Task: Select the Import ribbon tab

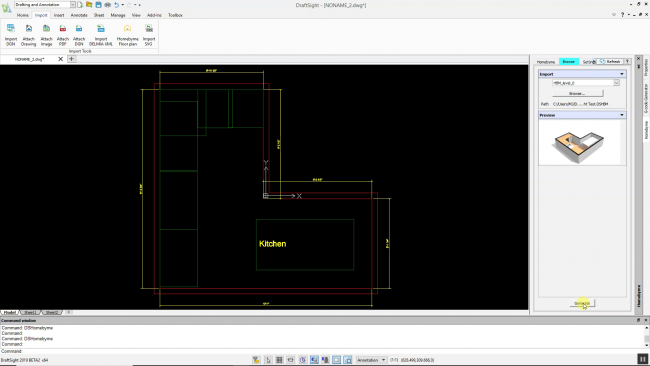Action: pyautogui.click(x=41, y=15)
